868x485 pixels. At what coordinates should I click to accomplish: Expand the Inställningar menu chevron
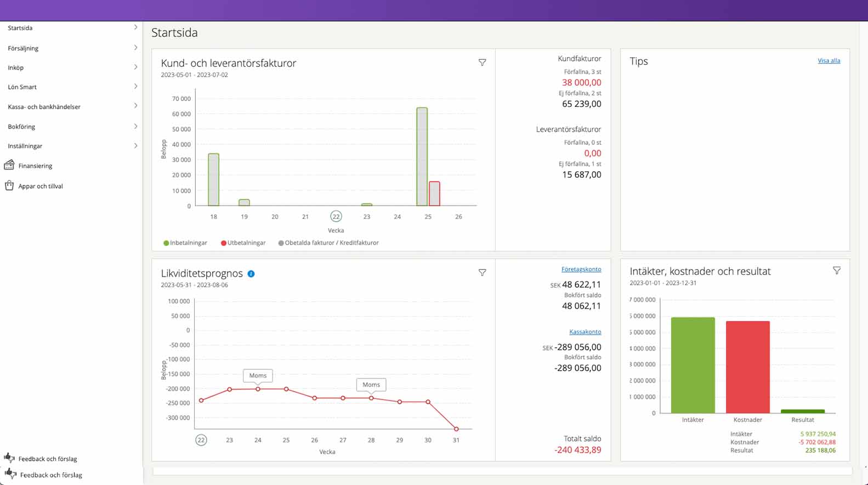click(x=135, y=145)
